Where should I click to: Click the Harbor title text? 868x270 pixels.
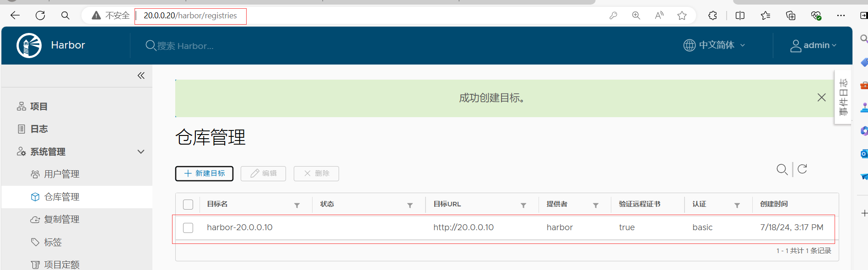[68, 45]
